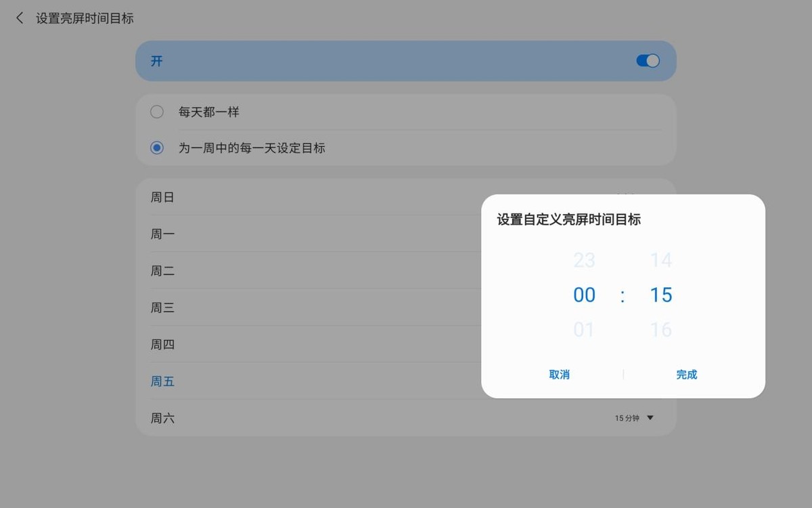Open the 15分钟 dropdown for 周六

633,418
